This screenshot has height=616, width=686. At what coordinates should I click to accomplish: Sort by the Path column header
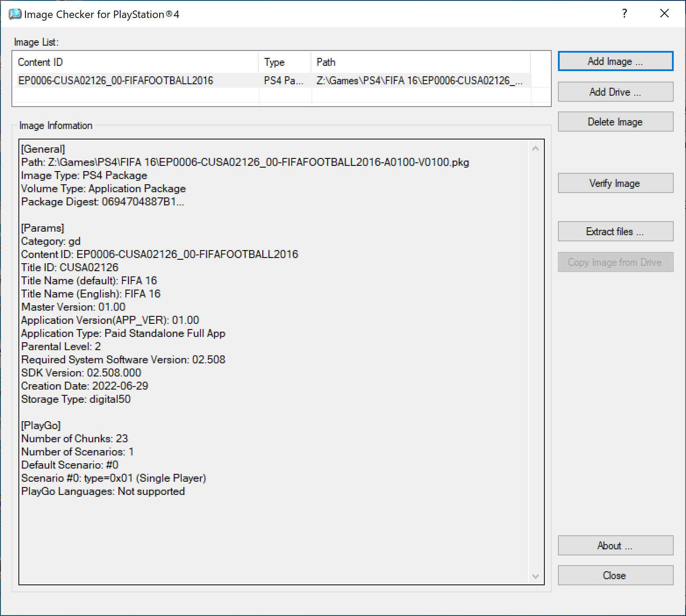click(x=421, y=62)
